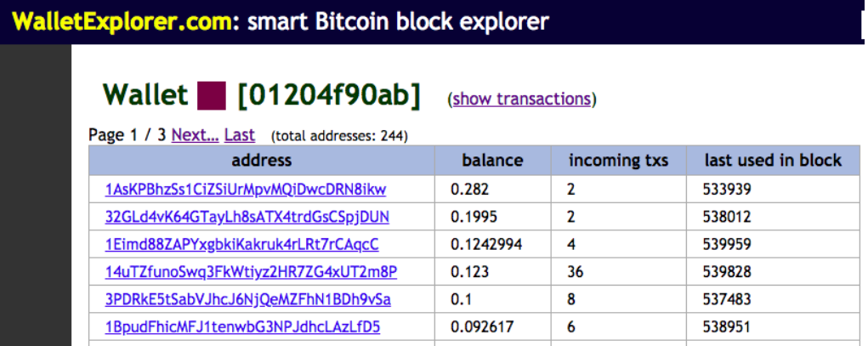The image size is (868, 346).
Task: Click the Page 1 / 3 indicator
Action: click(x=128, y=135)
